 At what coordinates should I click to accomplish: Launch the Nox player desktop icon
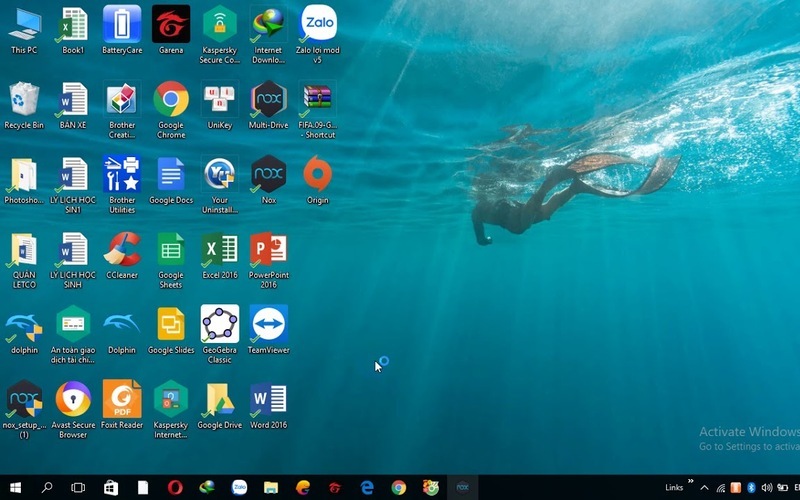point(268,180)
